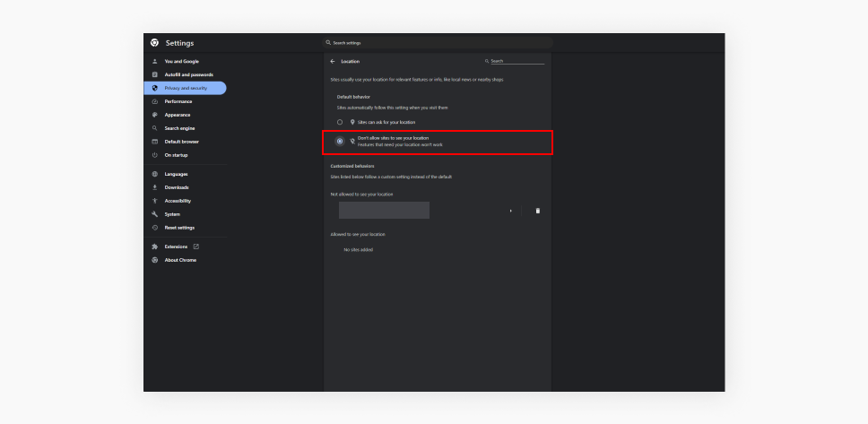The height and width of the screenshot is (424, 868).
Task: Click the Search engine magnifier icon
Action: pos(155,128)
